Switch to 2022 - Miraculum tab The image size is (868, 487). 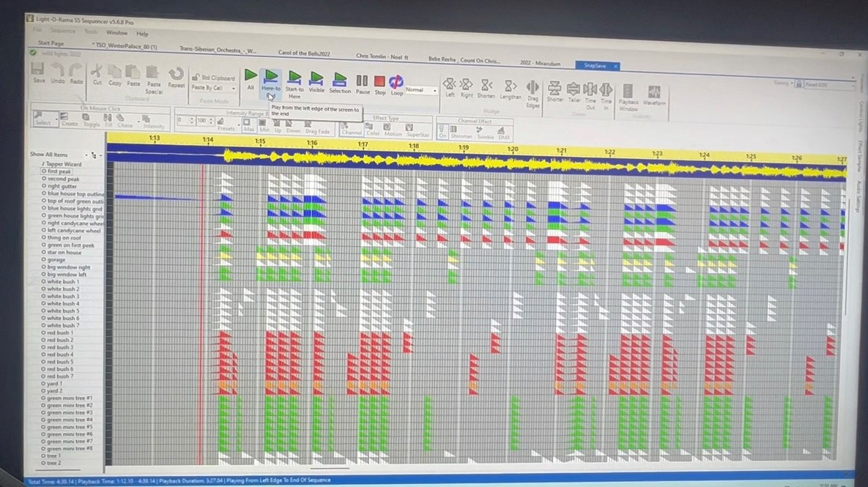541,63
